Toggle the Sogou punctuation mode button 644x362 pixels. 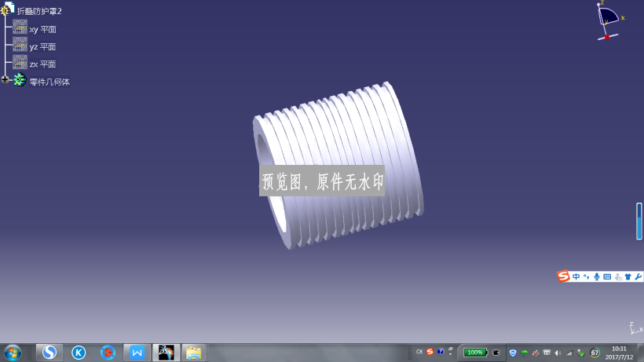[x=586, y=276]
